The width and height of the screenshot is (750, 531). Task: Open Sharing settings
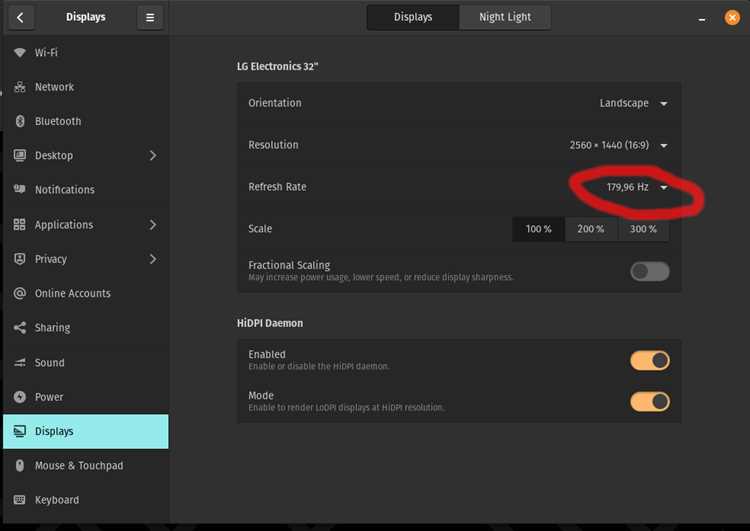86,328
